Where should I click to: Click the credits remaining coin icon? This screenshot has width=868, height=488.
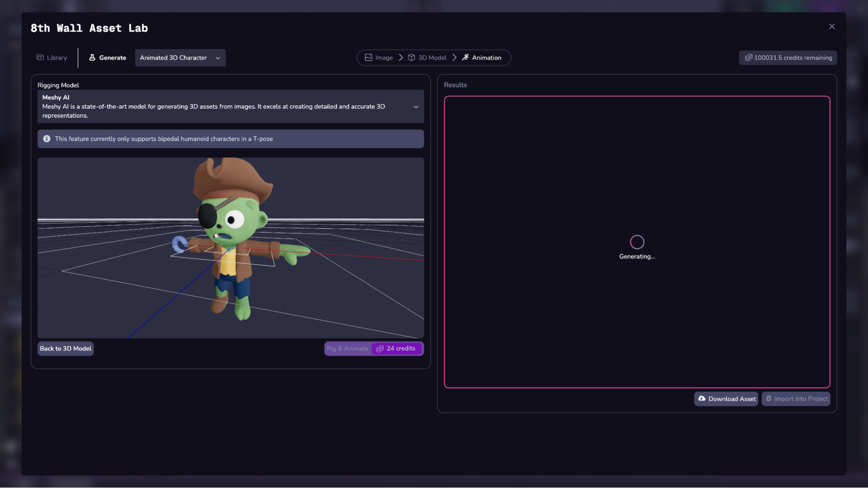pos(749,58)
